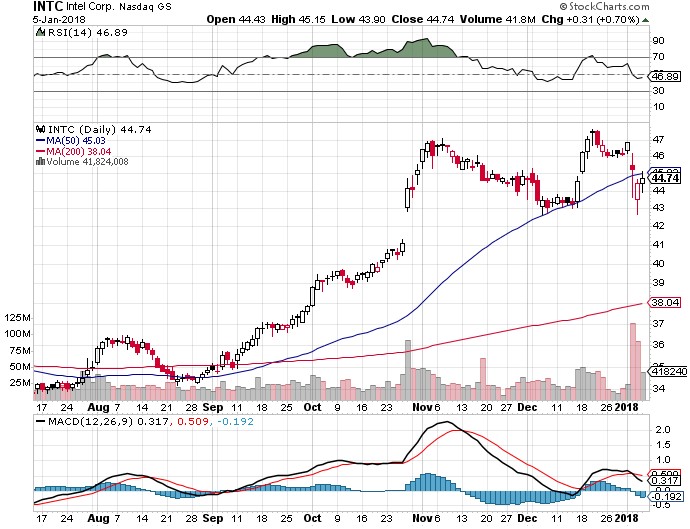This screenshot has width=690, height=529.
Task: Click the green up-triangle change indicator
Action: point(645,20)
